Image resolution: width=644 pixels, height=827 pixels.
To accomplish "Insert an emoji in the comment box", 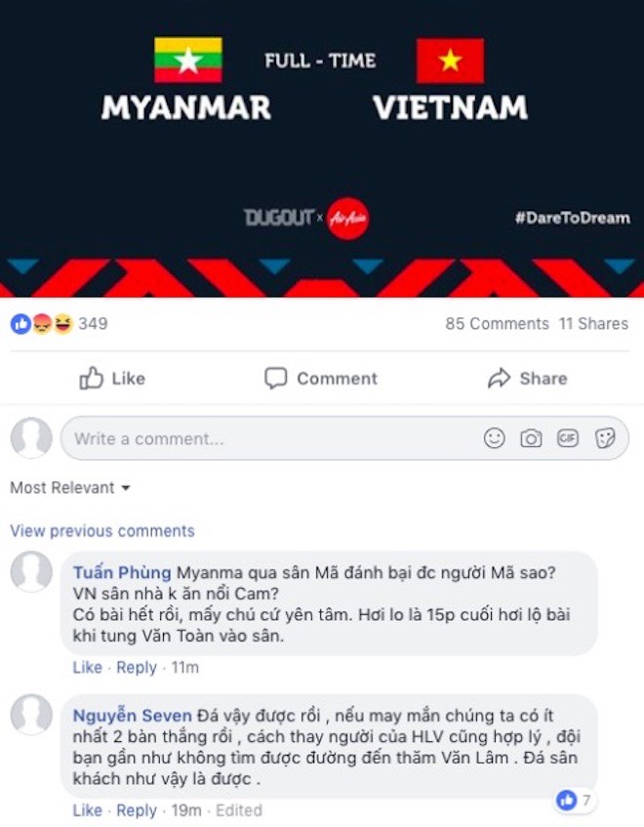I will pos(495,438).
